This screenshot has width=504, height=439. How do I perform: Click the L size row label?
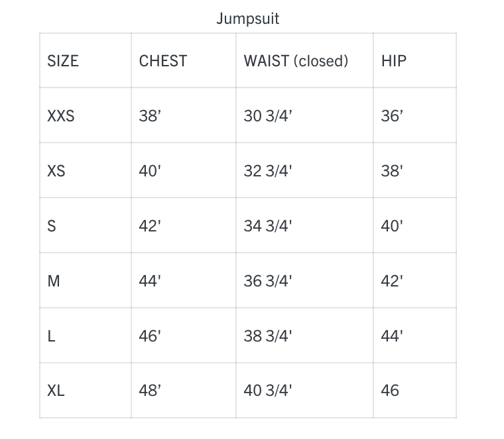pos(51,336)
